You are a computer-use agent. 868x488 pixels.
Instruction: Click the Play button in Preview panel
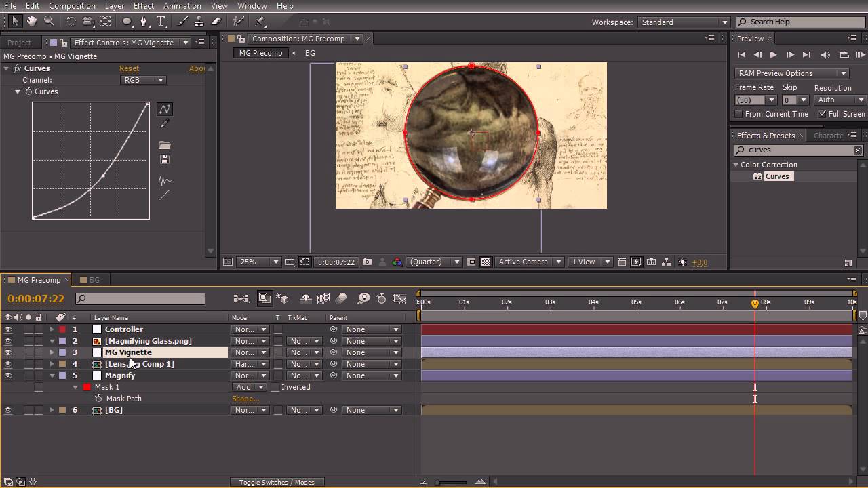[773, 55]
